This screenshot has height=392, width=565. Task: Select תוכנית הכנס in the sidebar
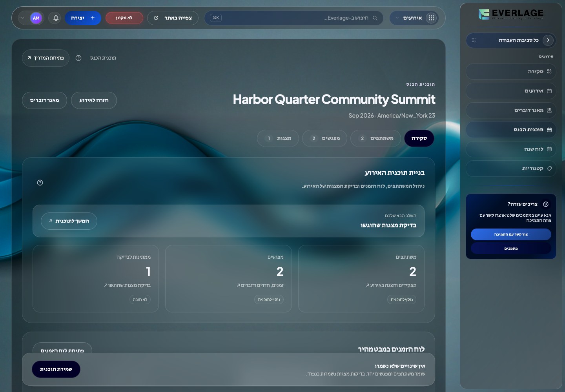pyautogui.click(x=511, y=130)
